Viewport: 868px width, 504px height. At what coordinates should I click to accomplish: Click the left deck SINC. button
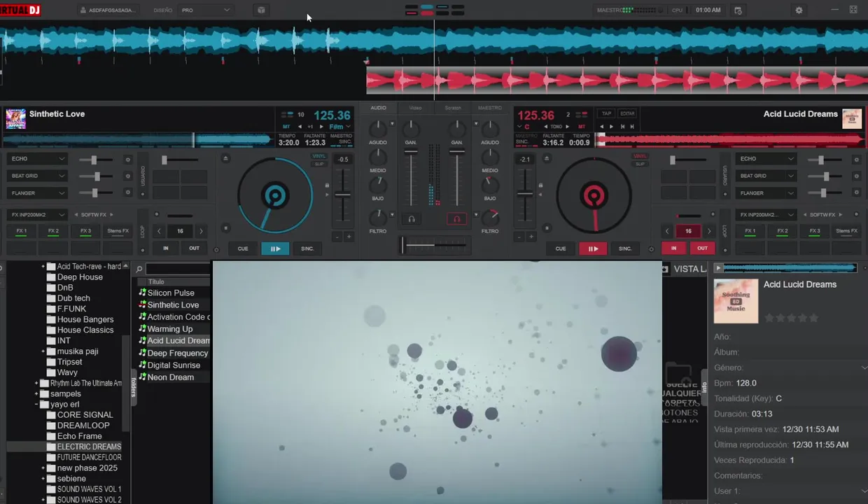point(307,248)
